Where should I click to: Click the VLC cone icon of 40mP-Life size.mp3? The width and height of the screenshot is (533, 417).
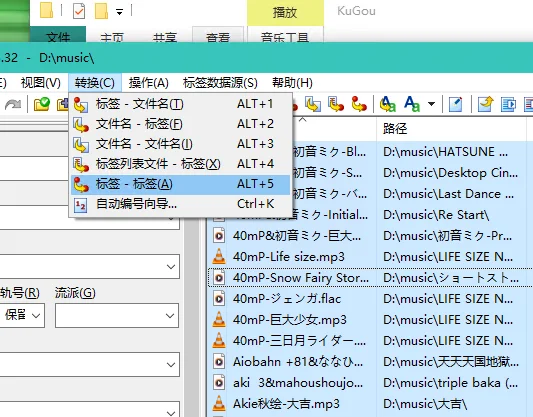pyautogui.click(x=219, y=257)
